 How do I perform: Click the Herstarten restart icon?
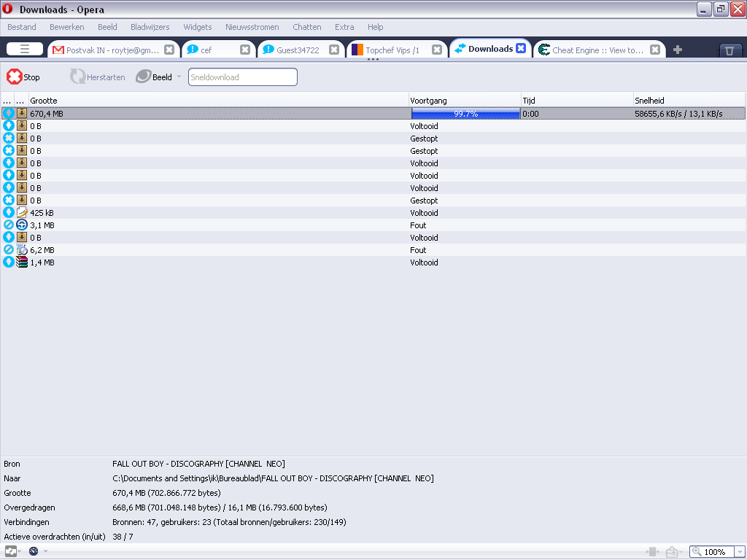[77, 77]
